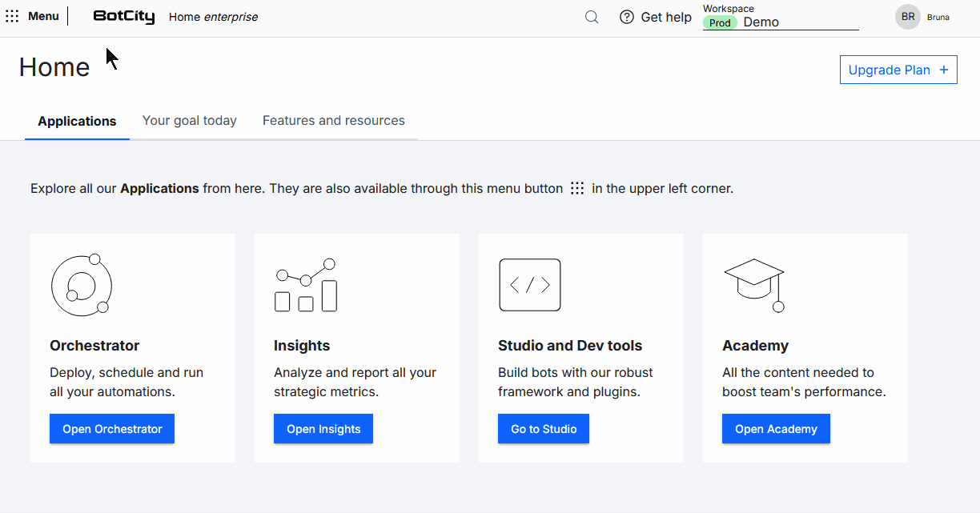This screenshot has width=980, height=513.
Task: Click the Upgrade Plan button
Action: point(898,70)
